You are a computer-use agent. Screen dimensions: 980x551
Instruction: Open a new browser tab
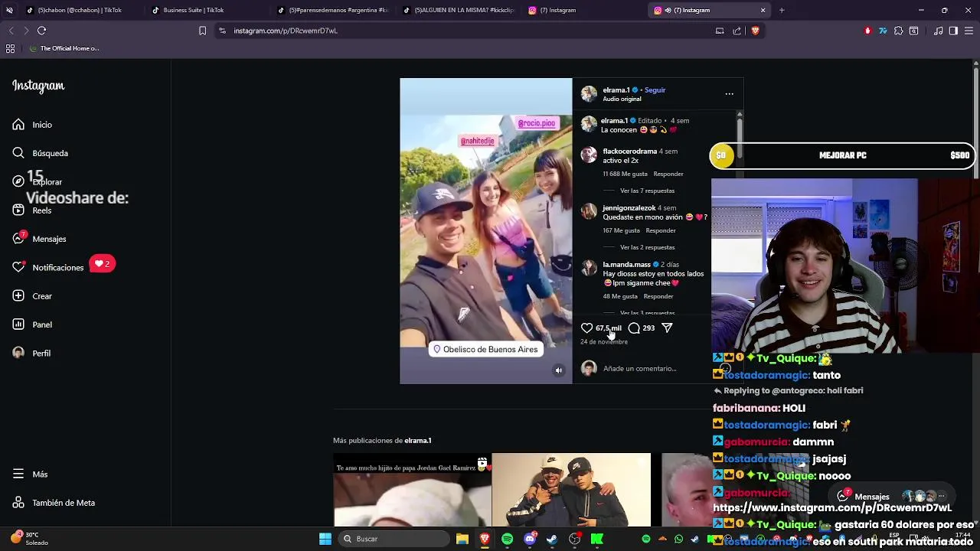(782, 10)
